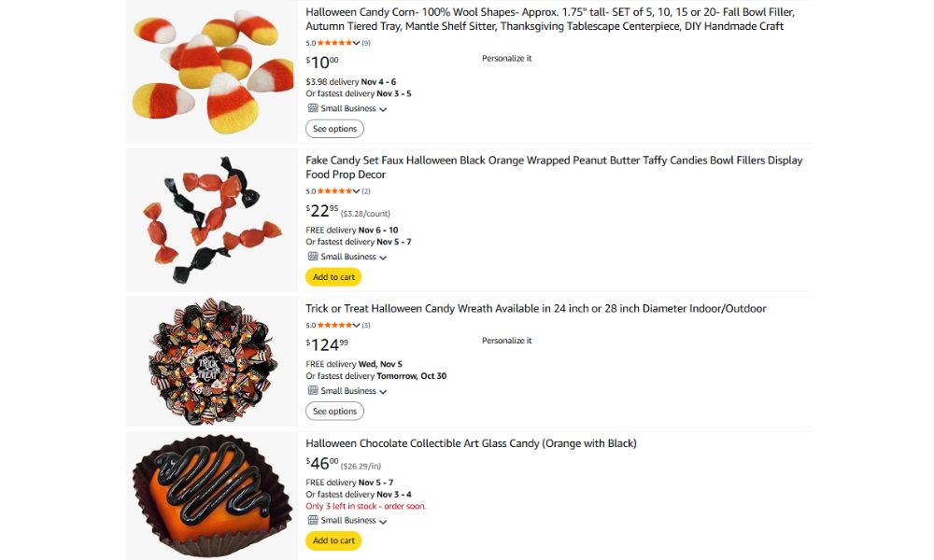Click the storefront icon on the art glass candy listing

coord(312,520)
